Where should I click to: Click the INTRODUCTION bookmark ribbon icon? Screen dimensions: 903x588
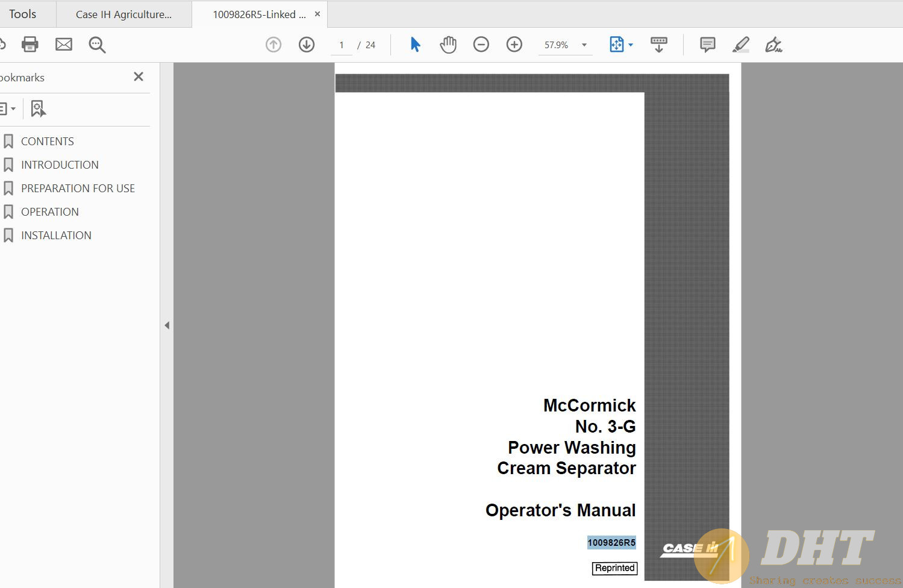[8, 165]
